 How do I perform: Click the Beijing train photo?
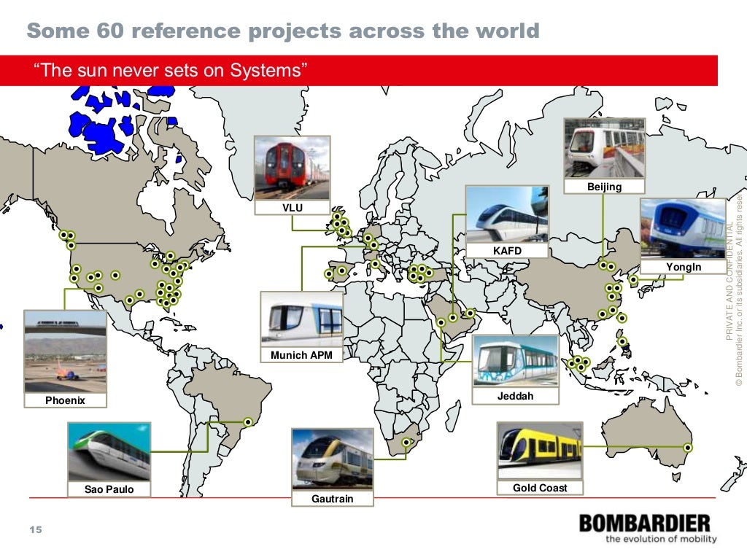tap(604, 148)
